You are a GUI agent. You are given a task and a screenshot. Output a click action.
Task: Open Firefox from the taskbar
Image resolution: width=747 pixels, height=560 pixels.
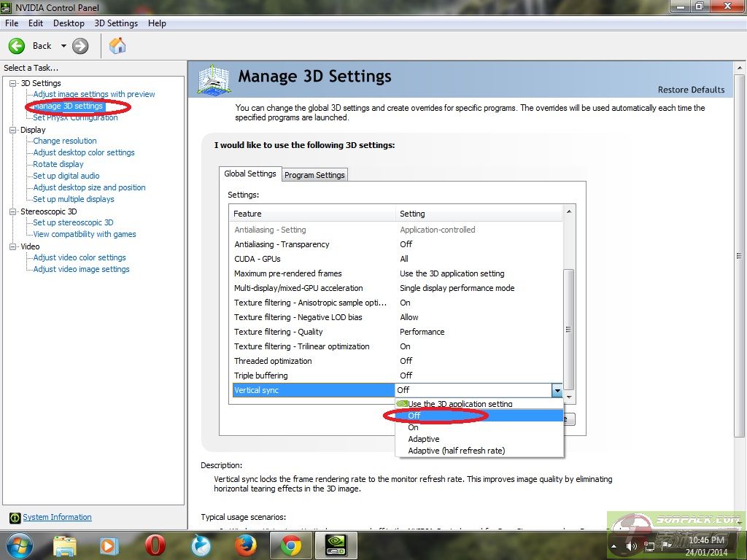tap(246, 545)
